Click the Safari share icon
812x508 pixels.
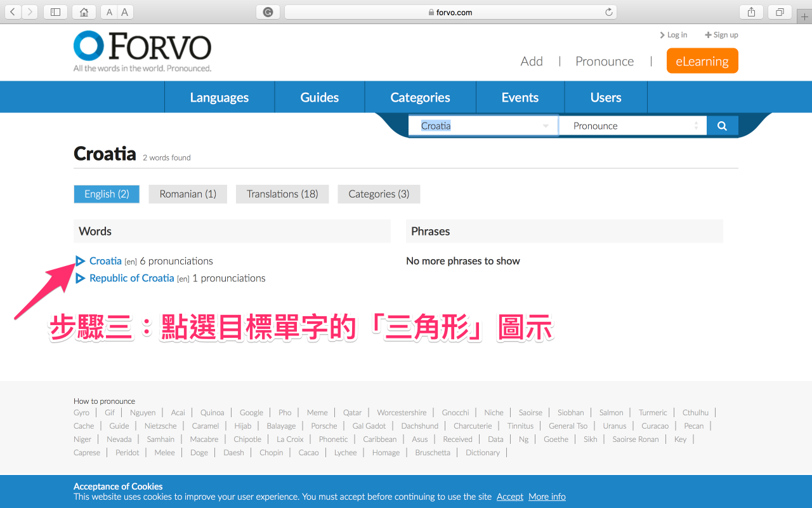pos(751,12)
